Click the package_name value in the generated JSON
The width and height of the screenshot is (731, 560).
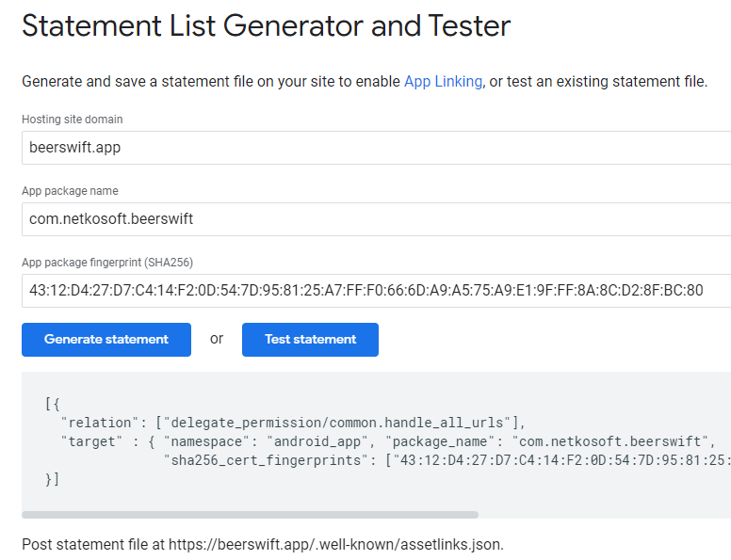[x=614, y=441]
